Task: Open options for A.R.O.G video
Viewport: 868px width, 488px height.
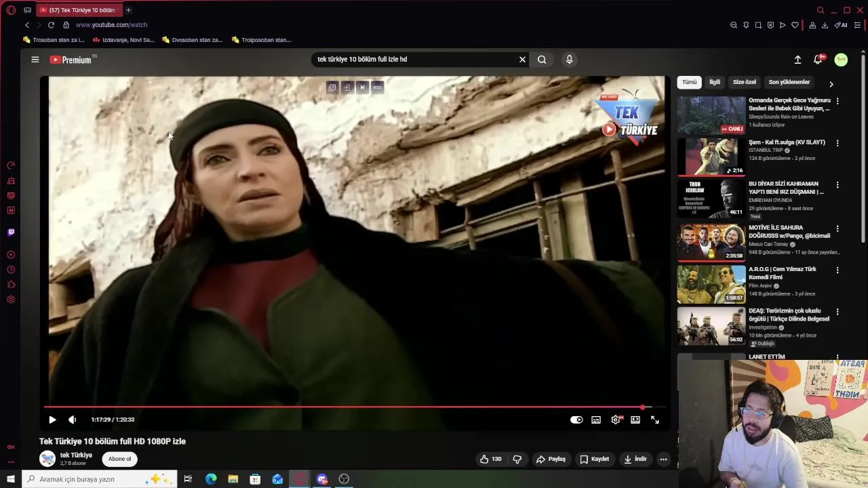Action: (837, 270)
